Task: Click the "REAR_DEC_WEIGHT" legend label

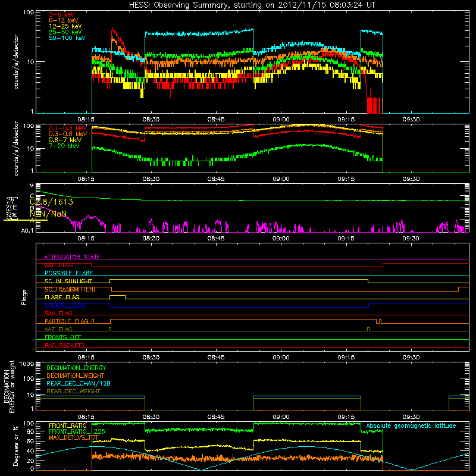Action: (73, 392)
